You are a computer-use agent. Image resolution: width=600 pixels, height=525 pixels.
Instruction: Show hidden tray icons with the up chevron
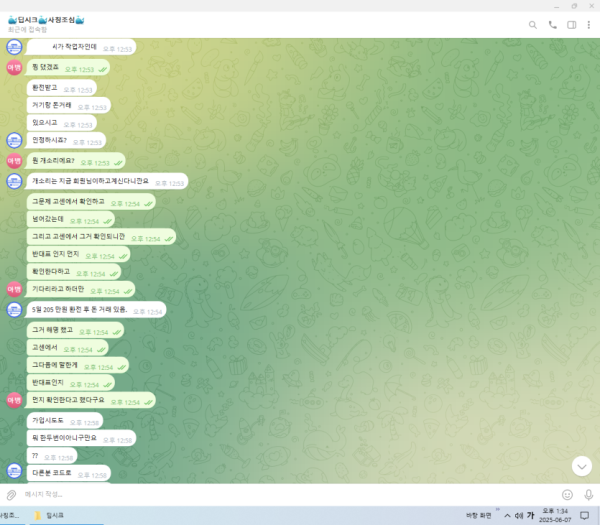[x=507, y=516]
